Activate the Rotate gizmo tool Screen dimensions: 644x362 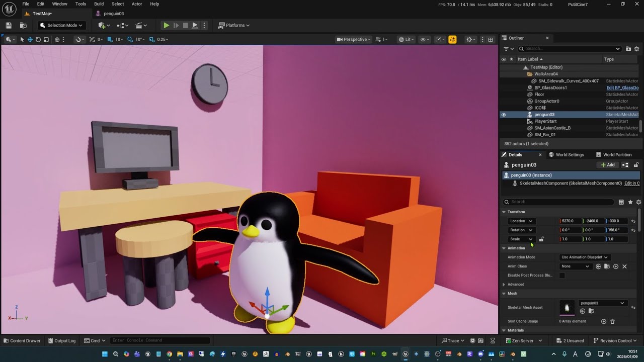38,39
